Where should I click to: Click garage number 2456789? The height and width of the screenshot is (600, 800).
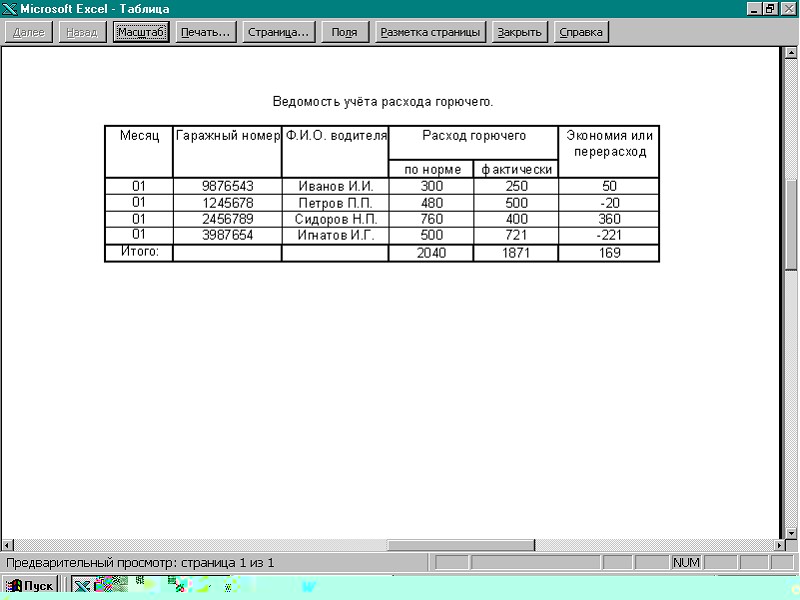pos(228,219)
